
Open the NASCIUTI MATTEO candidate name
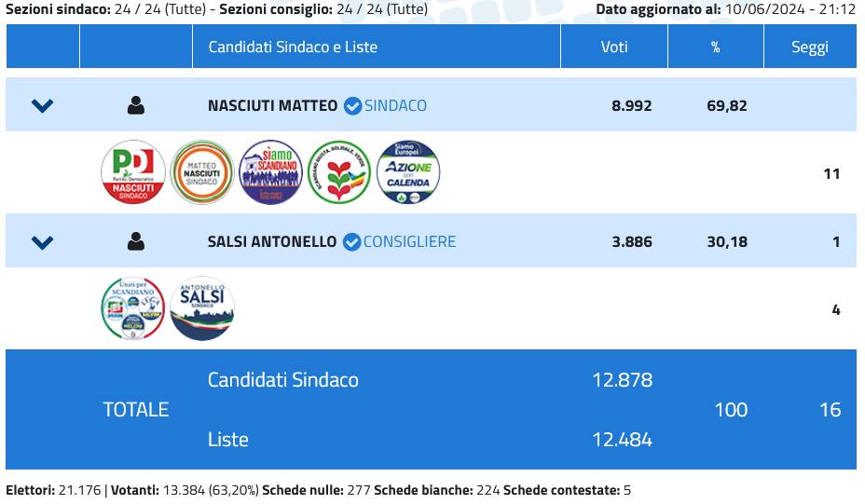coord(272,105)
